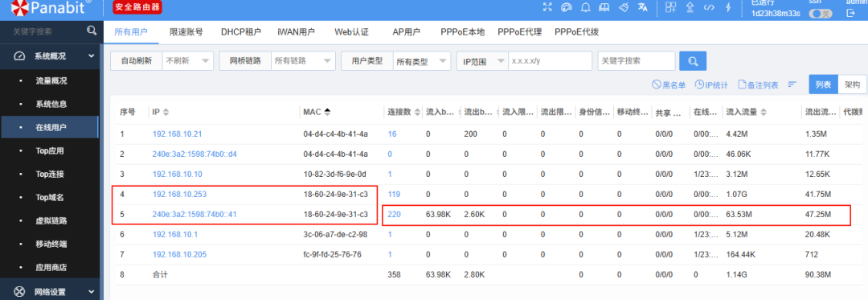Click the language translate icon
868x300 pixels.
click(642, 7)
